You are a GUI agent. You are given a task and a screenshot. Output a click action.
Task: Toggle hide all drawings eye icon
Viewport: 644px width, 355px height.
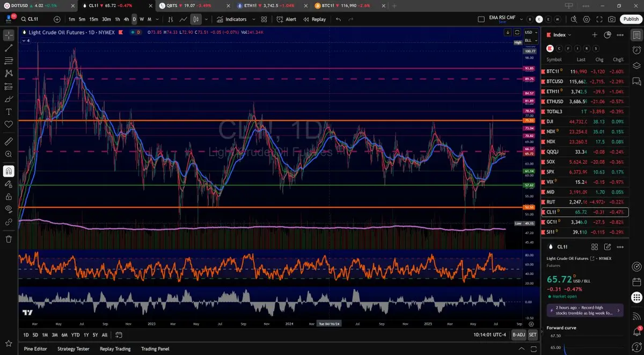[9, 209]
